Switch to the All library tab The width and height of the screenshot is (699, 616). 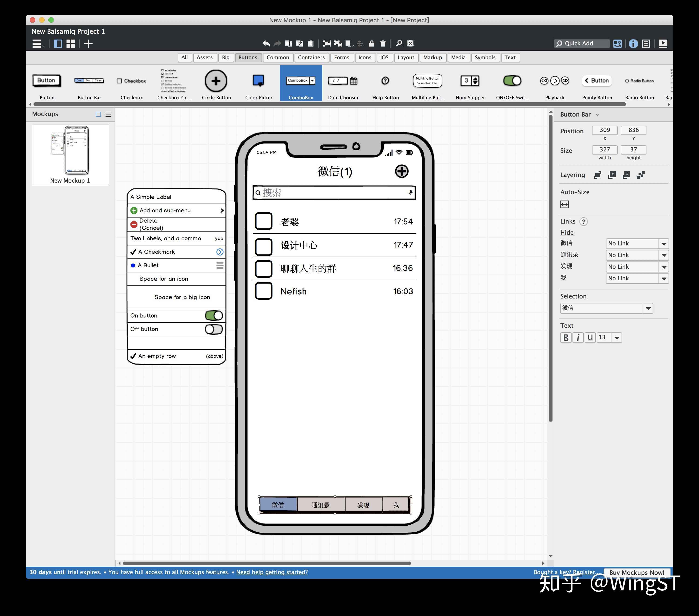pyautogui.click(x=185, y=57)
